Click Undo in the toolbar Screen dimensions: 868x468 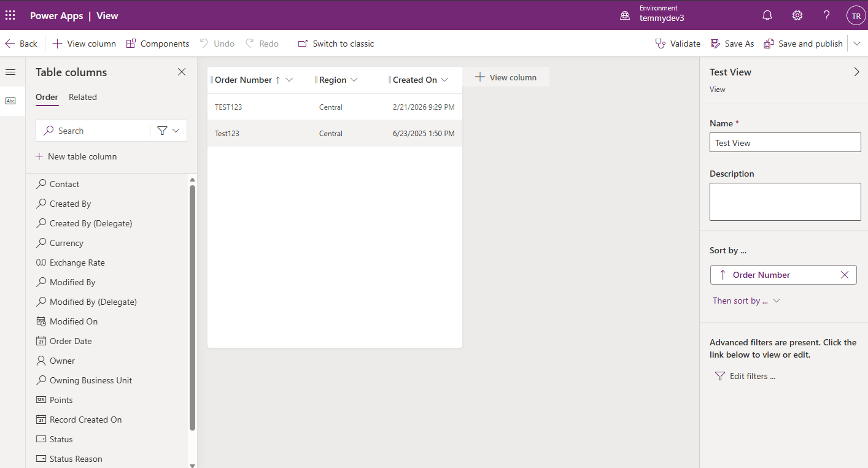[217, 44]
